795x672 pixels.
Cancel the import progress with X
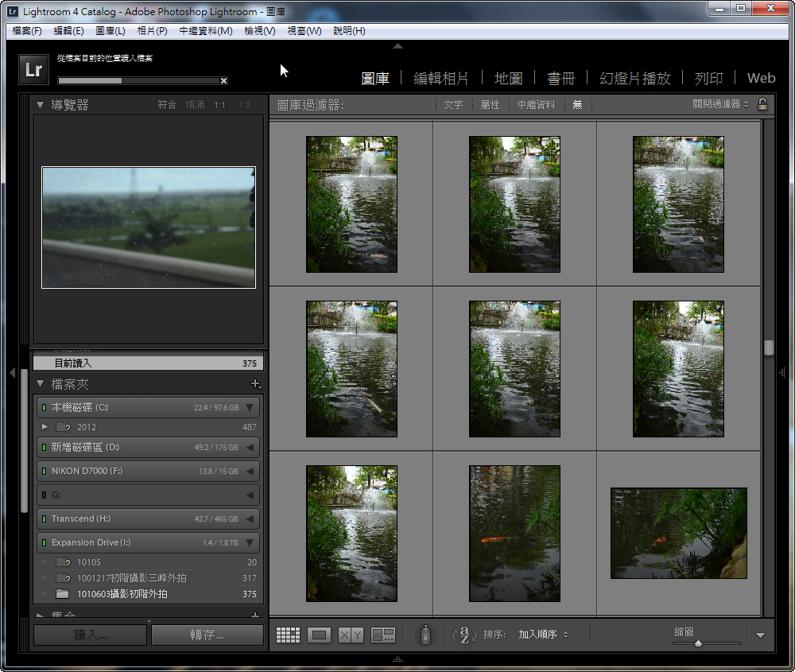tap(223, 80)
